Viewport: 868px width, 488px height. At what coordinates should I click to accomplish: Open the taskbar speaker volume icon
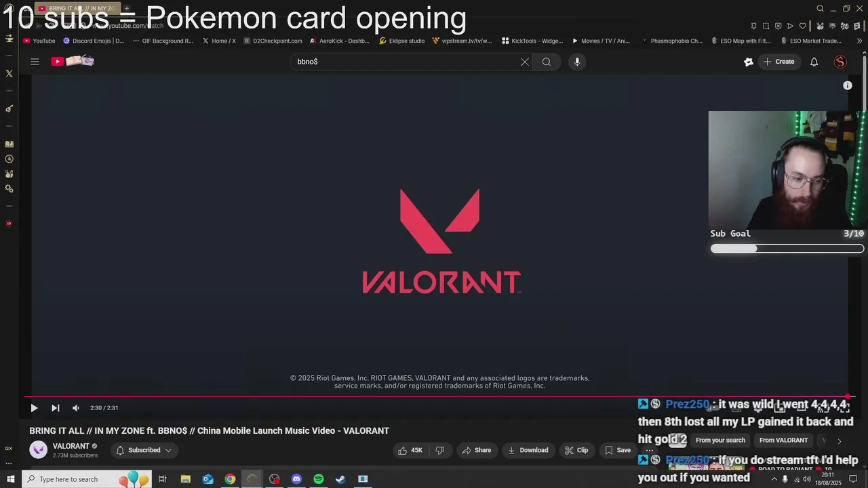807,479
